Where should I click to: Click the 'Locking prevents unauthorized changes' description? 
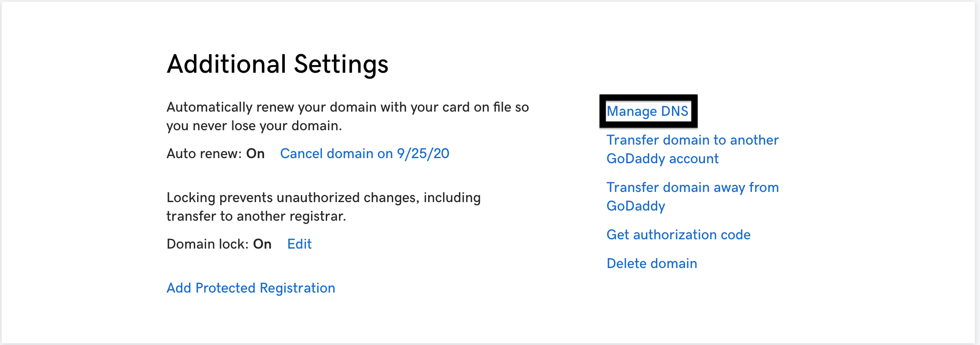(323, 207)
